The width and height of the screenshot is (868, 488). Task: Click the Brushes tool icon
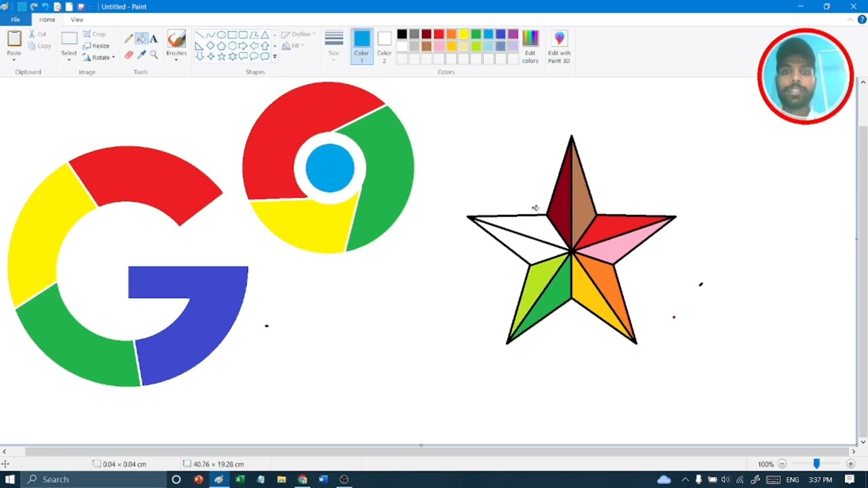click(x=176, y=39)
